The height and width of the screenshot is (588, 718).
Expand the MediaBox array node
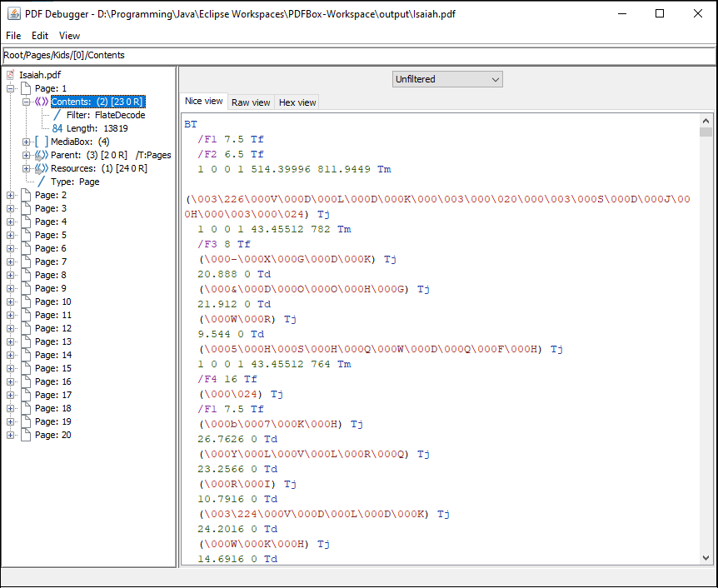[x=27, y=142]
